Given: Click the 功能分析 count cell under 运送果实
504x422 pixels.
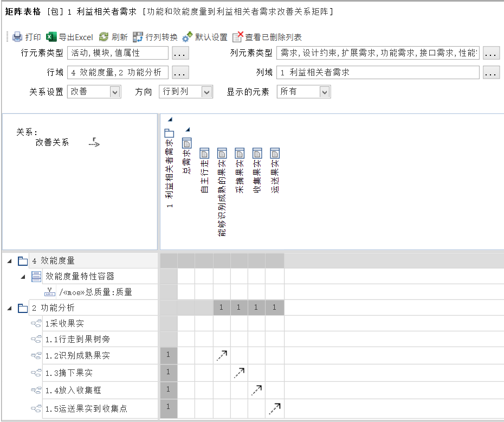Looking at the screenshot, I should (x=275, y=308).
